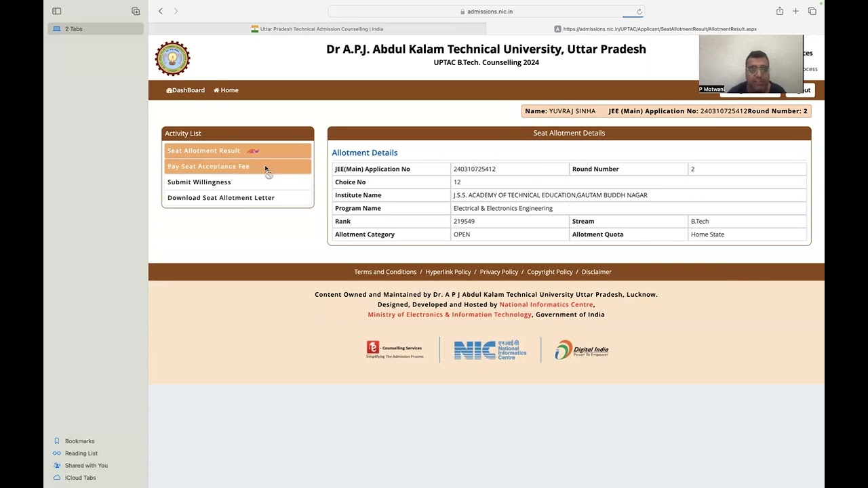The height and width of the screenshot is (488, 868).
Task: Click the university emblem logo
Action: [x=172, y=58]
